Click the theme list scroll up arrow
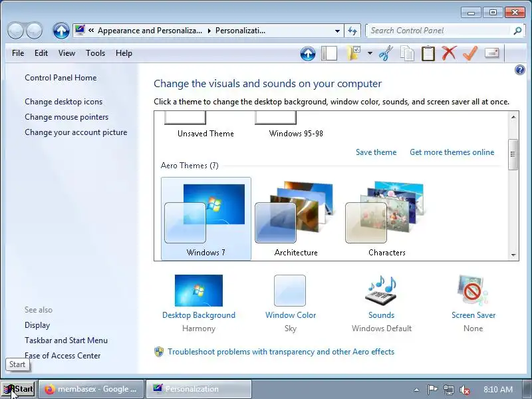This screenshot has width=532, height=399. click(x=513, y=117)
